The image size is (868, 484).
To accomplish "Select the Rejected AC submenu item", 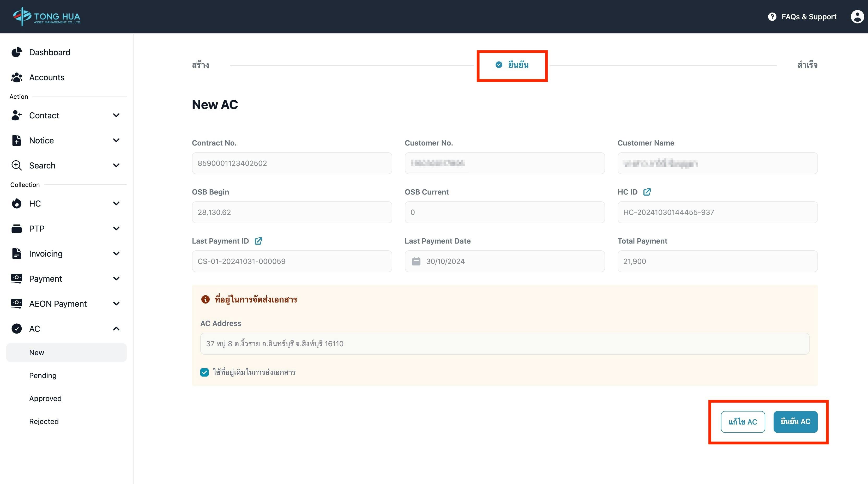I will click(x=44, y=421).
